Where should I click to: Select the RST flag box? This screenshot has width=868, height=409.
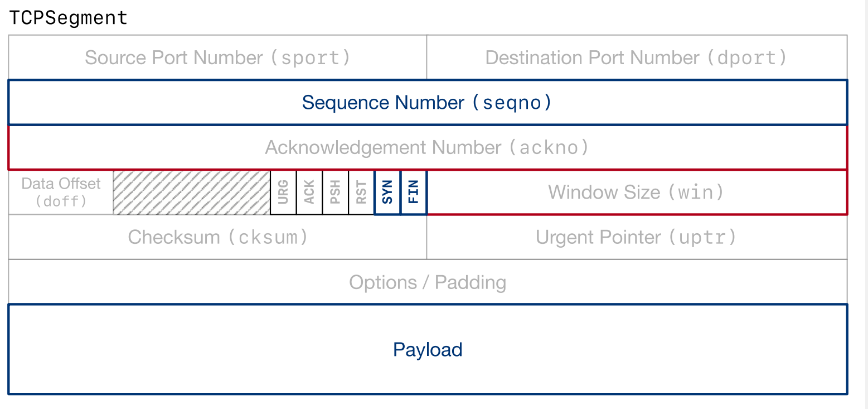click(361, 193)
